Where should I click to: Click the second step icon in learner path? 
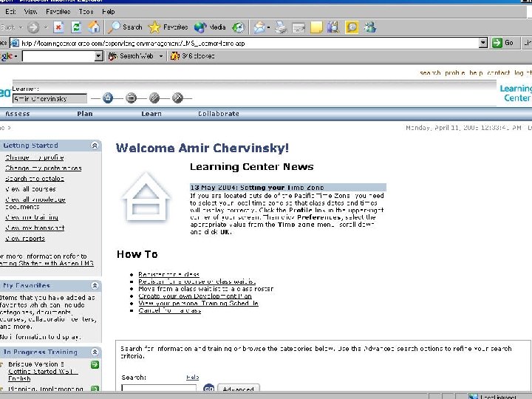[x=131, y=98]
